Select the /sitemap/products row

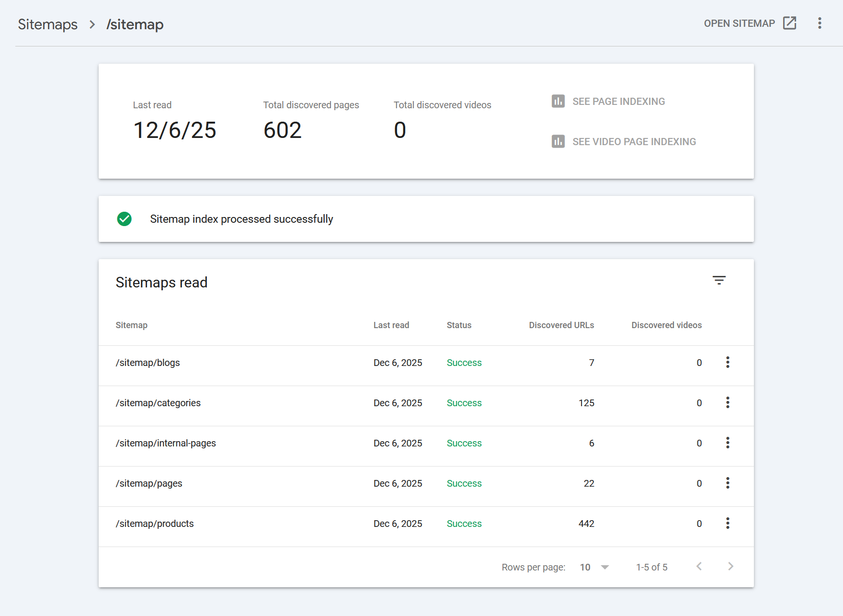pyautogui.click(x=155, y=524)
